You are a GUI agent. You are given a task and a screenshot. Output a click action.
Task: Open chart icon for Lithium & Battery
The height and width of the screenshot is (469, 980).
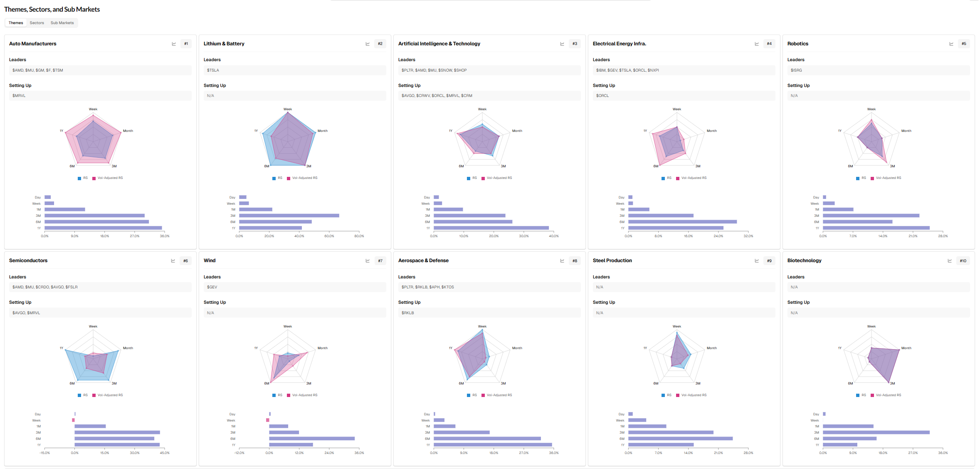pos(368,44)
